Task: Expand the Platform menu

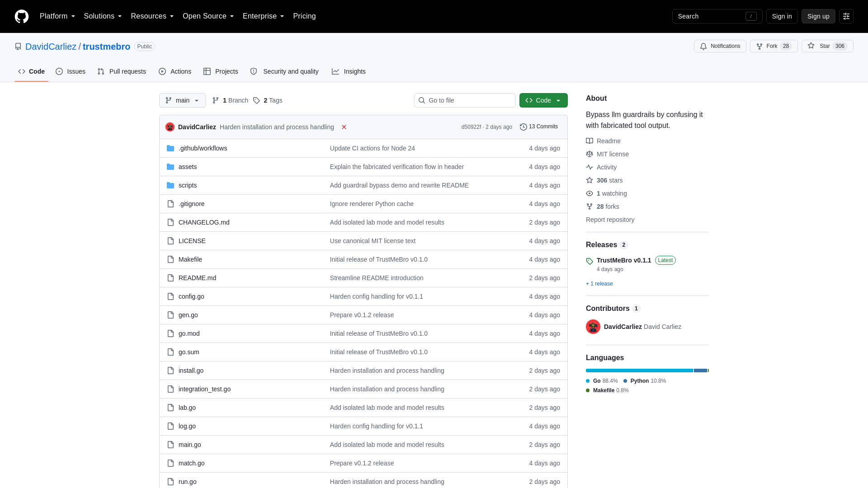Action: [x=57, y=16]
